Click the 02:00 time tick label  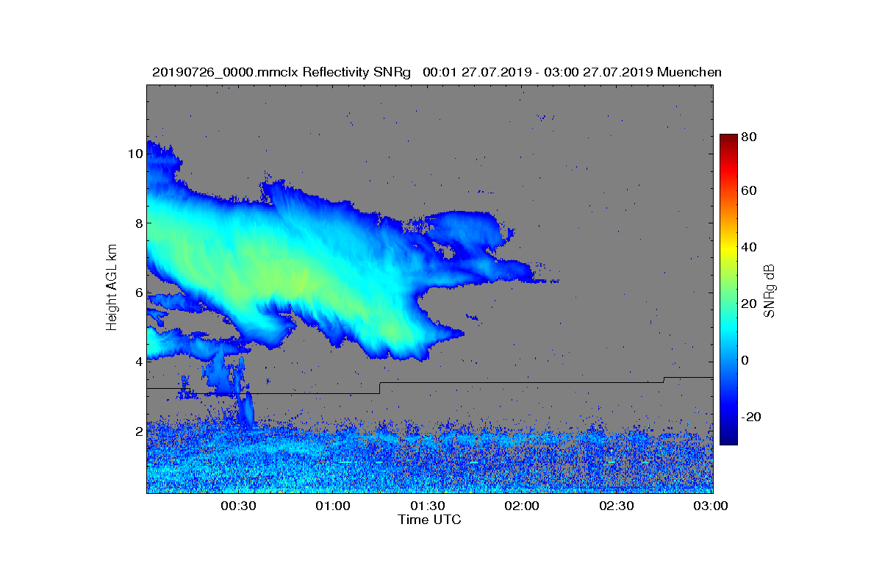(x=522, y=506)
